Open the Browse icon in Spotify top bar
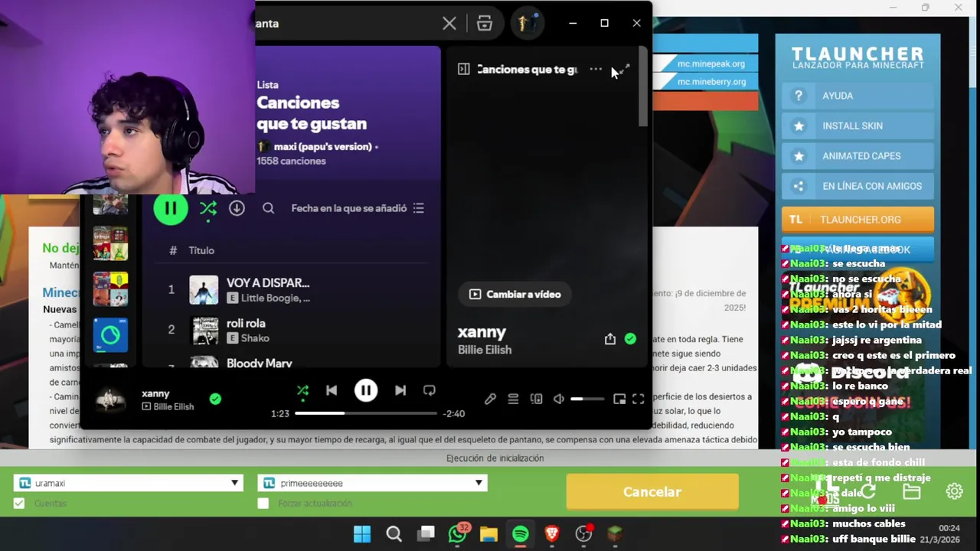 pos(485,24)
